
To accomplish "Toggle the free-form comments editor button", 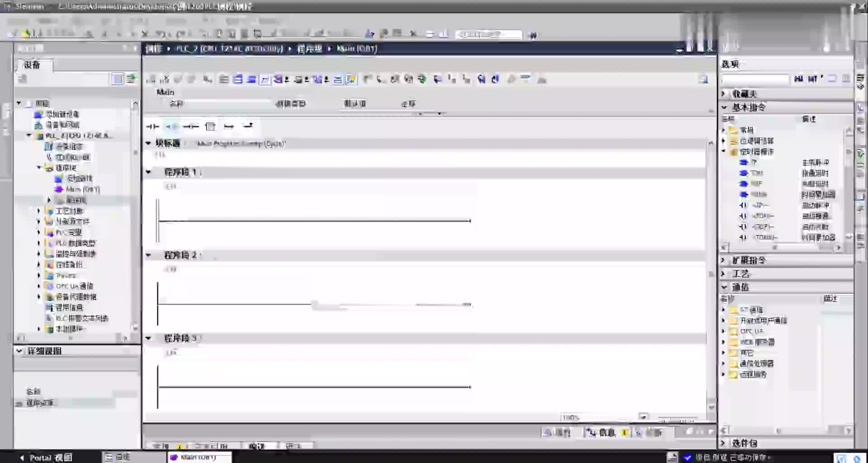I will [265, 80].
